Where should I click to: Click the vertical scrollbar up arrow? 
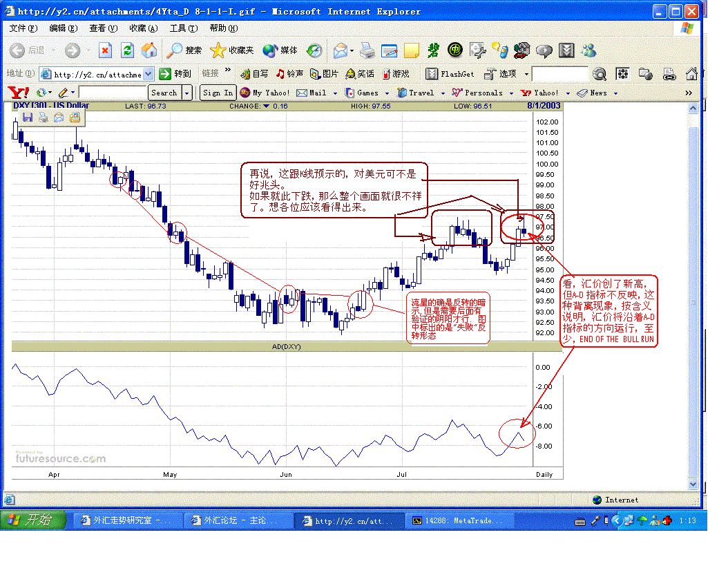click(693, 109)
